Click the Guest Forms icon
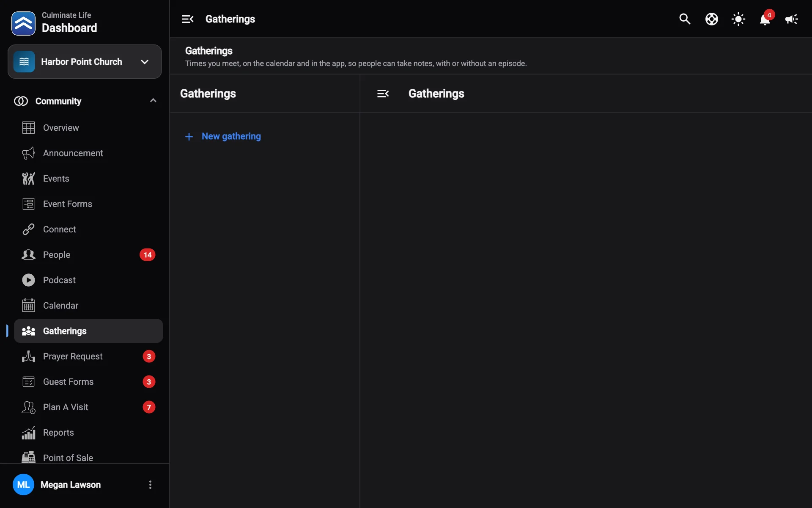 click(x=28, y=382)
